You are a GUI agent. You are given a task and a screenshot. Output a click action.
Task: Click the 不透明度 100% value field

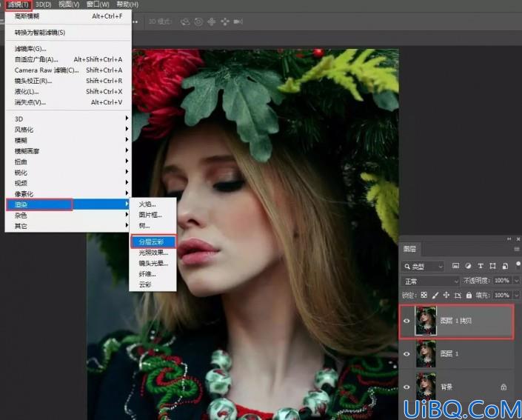tap(502, 281)
